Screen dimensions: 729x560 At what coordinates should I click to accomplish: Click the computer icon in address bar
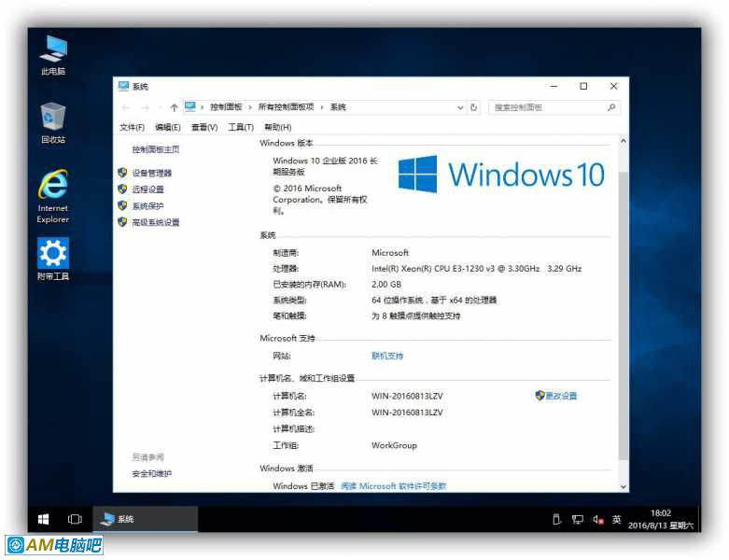[190, 107]
